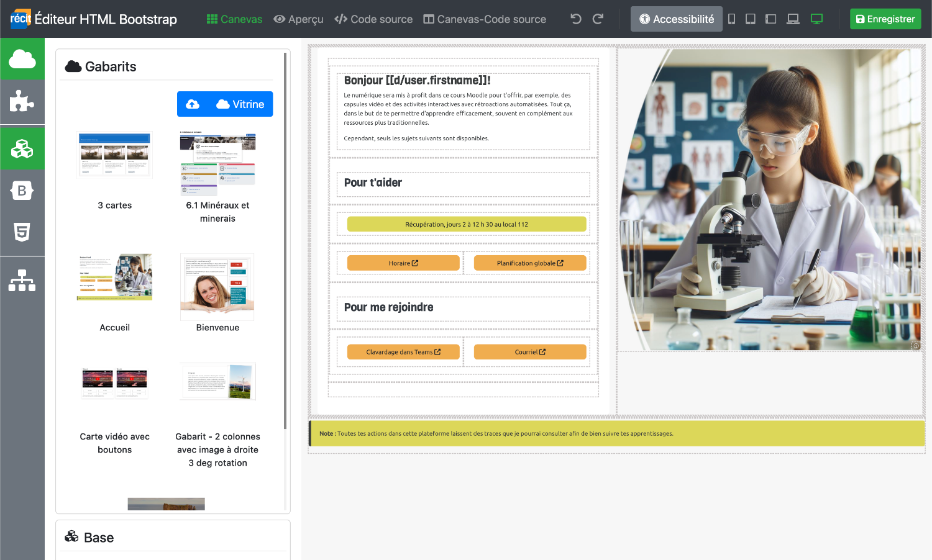Open the Bootstrap sidebar panel
The width and height of the screenshot is (932, 560).
point(22,191)
